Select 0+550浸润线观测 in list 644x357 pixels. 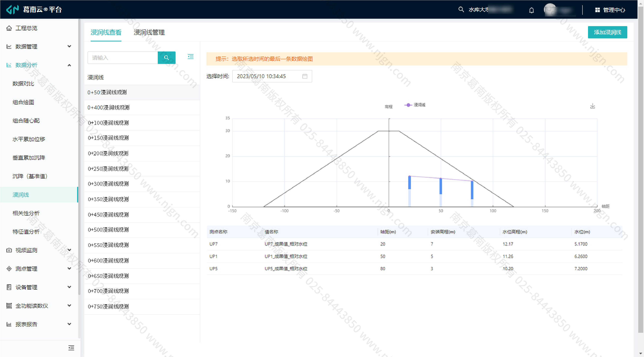coord(142,245)
